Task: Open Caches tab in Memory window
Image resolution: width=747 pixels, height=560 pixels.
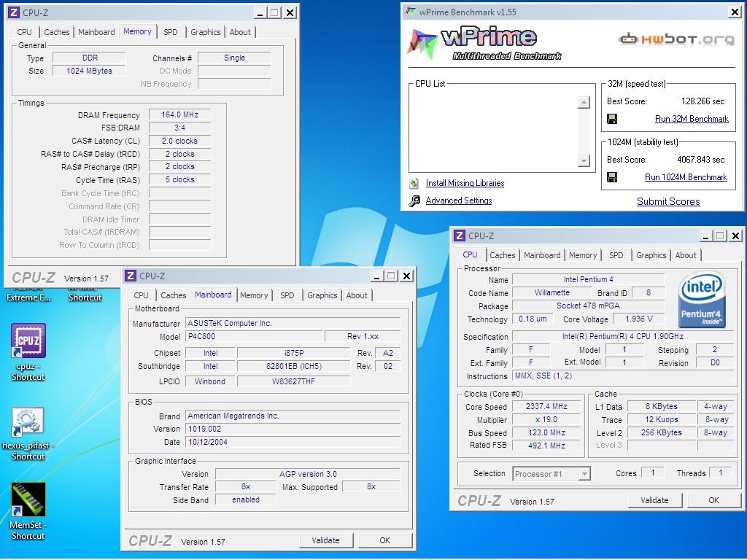Action: (57, 32)
